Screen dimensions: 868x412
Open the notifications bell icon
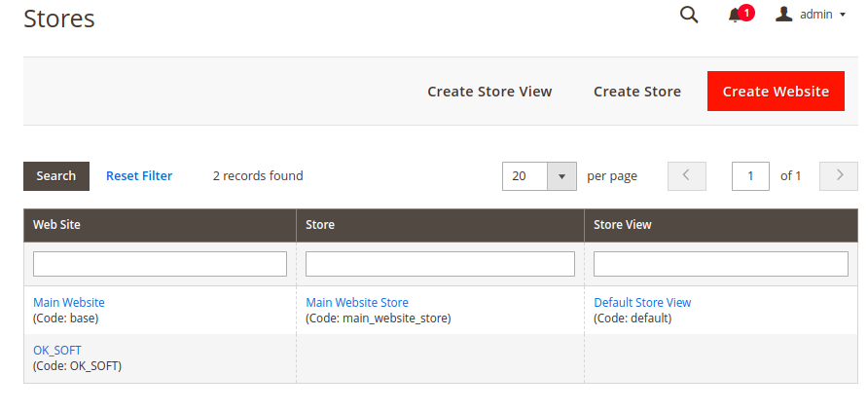point(735,16)
